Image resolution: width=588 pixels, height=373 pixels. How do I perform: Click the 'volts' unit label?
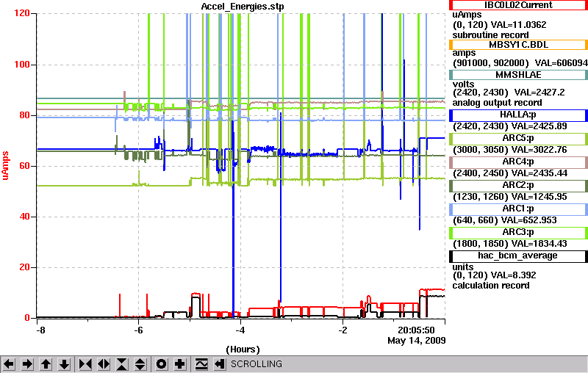pos(463,84)
